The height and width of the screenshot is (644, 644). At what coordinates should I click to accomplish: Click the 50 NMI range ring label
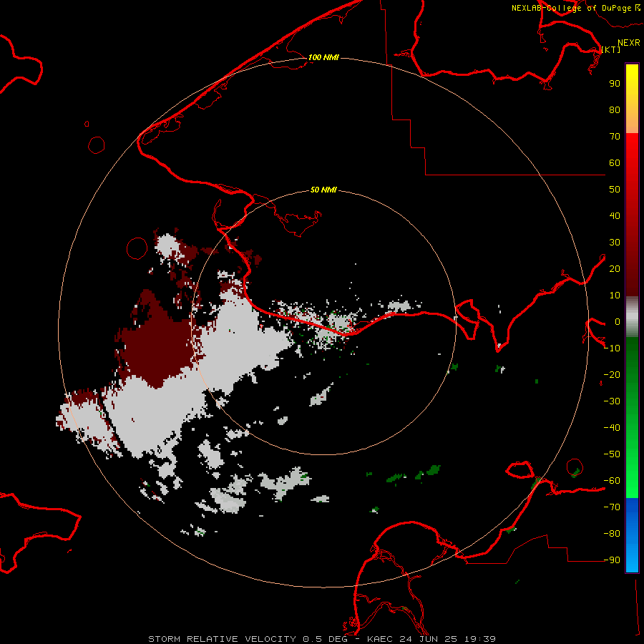coord(323,190)
